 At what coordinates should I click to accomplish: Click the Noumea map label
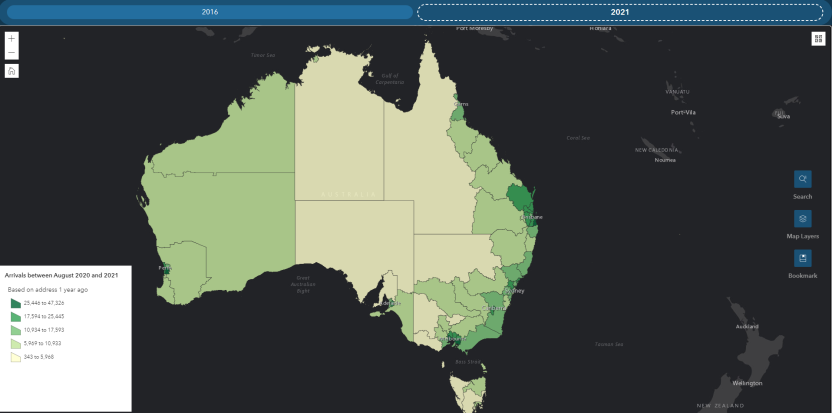[x=665, y=160]
